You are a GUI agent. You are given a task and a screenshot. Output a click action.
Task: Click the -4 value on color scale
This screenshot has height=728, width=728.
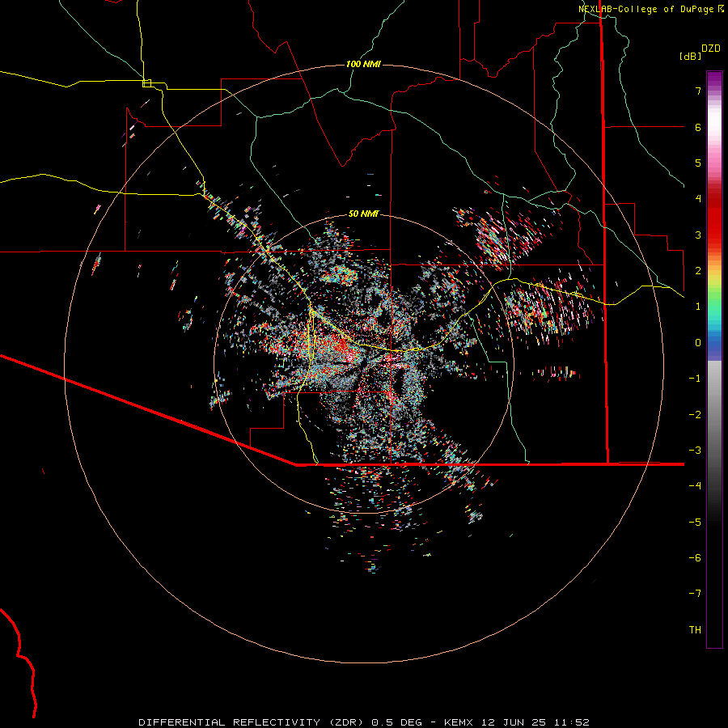click(x=695, y=486)
